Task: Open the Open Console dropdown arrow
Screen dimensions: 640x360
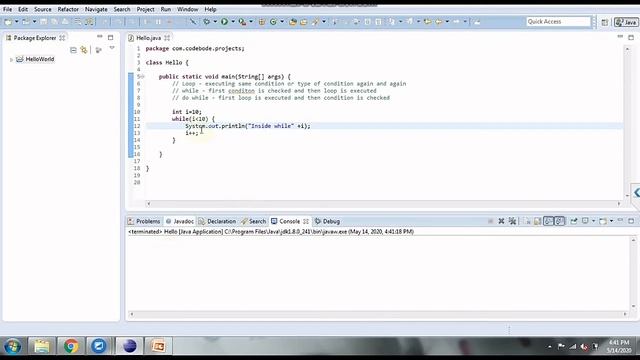Action: pyautogui.click(x=611, y=221)
